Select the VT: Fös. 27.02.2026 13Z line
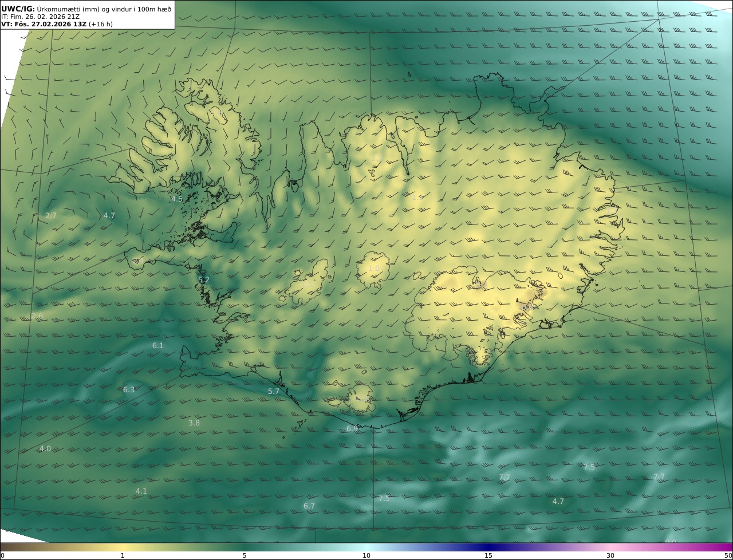This screenshot has width=733, height=560. click(x=57, y=25)
